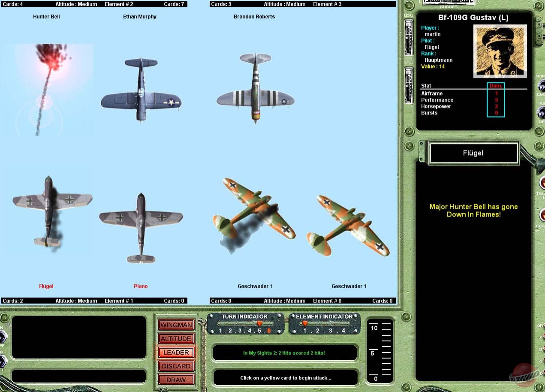Click the In My Sights message display

(285, 353)
